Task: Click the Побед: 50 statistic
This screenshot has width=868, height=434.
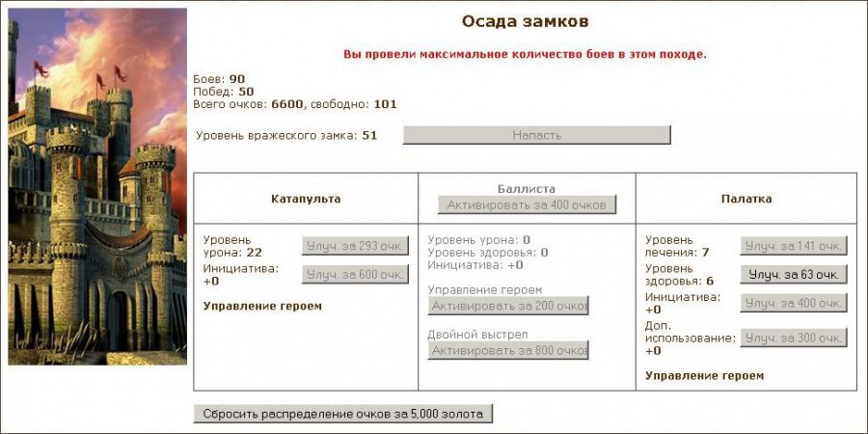Action: (x=223, y=92)
